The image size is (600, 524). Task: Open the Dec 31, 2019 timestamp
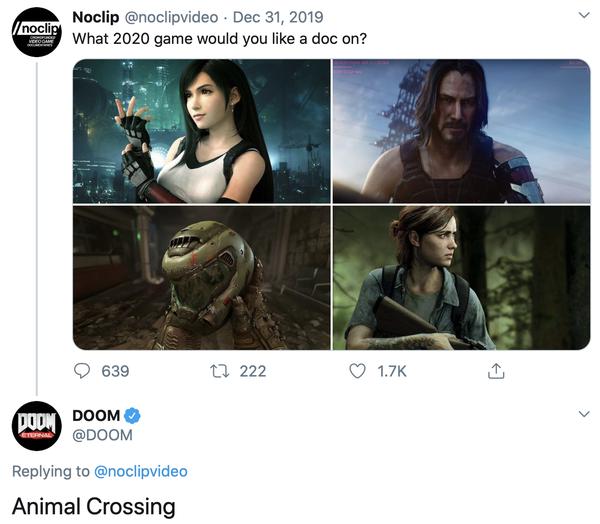[278, 17]
